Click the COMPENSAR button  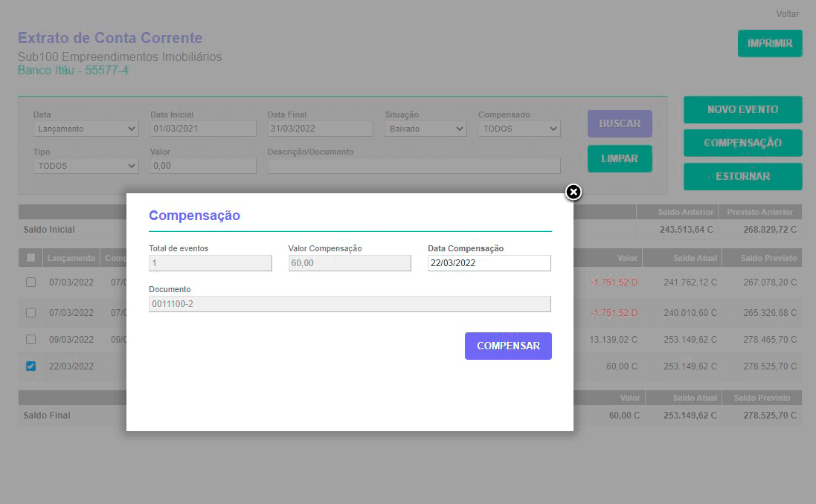[508, 346]
